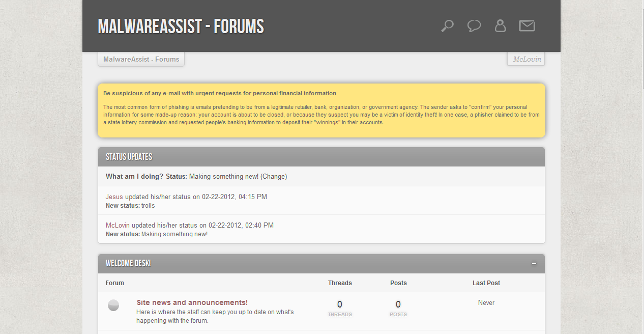Open Site news and announcements forum
This screenshot has height=334, width=644.
point(192,302)
